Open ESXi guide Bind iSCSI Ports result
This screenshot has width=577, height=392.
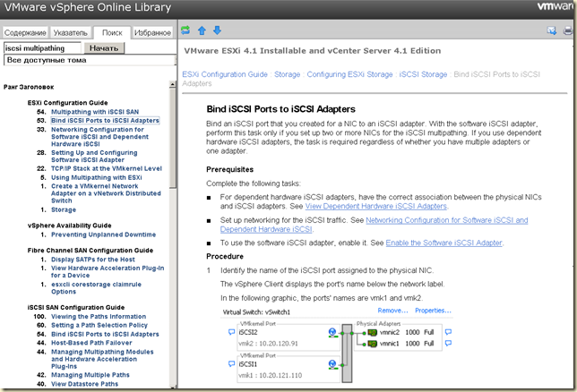[105, 121]
